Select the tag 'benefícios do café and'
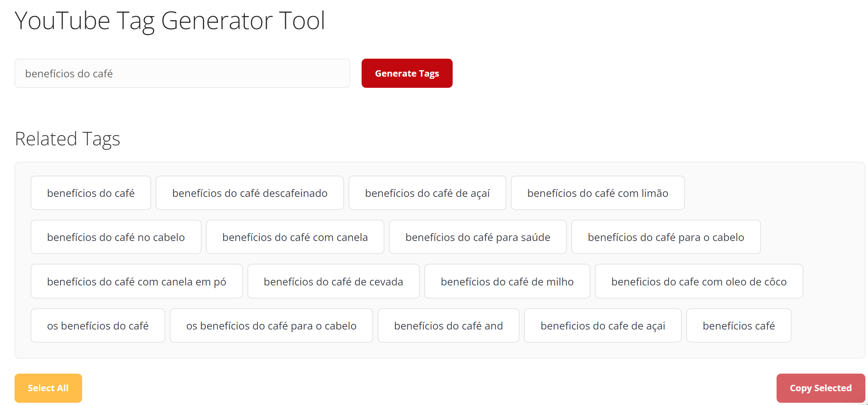Viewport: 868px width, 405px height. pos(448,325)
